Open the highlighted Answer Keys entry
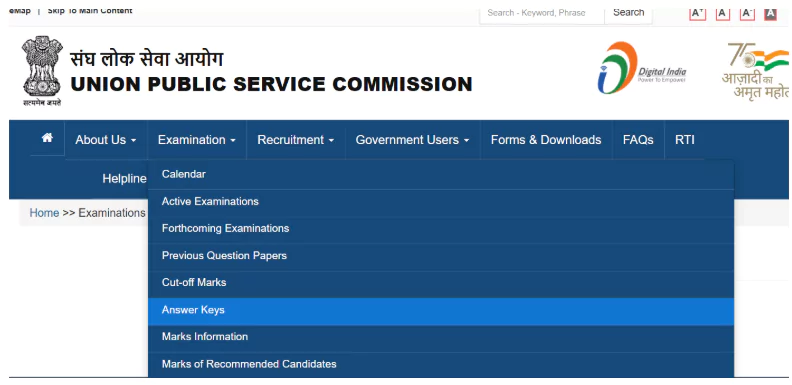Viewport: 792px width, 385px height. click(440, 311)
